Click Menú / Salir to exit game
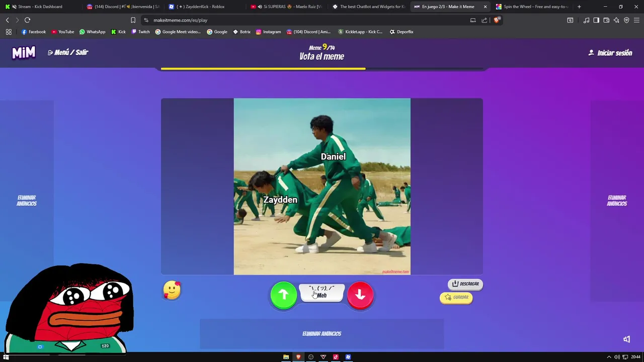This screenshot has height=362, width=644. coord(68,52)
